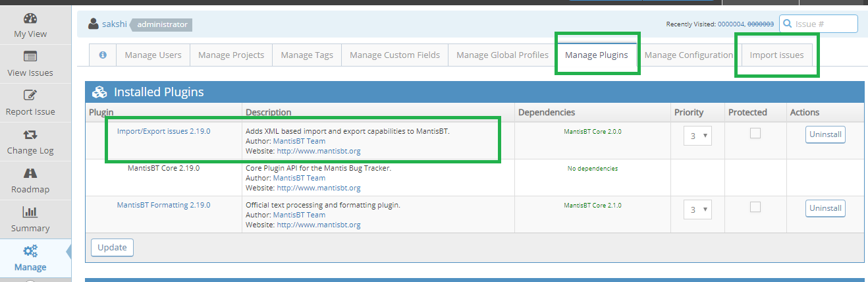This screenshot has height=282, width=868.
Task: Click the Change Log sidebar label
Action: point(30,150)
